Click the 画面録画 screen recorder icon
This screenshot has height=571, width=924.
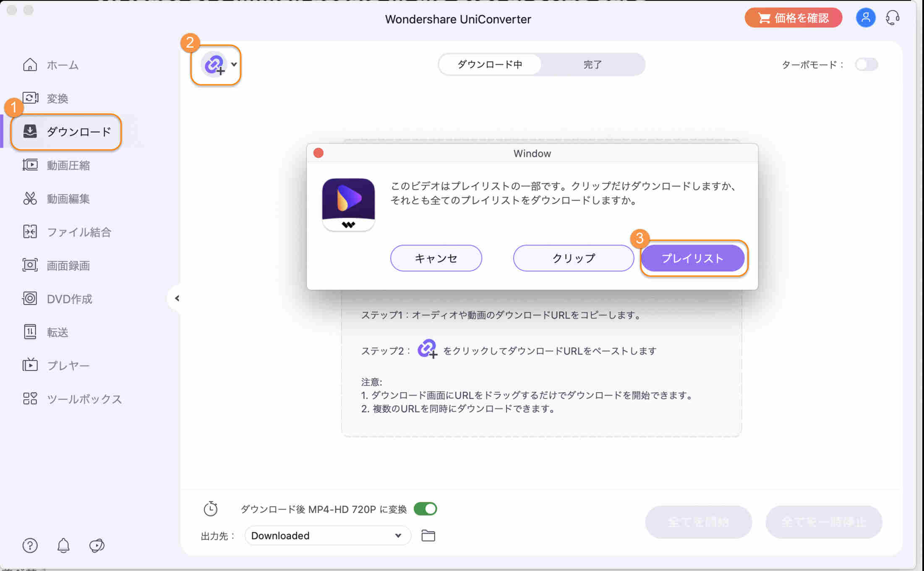[x=30, y=265]
